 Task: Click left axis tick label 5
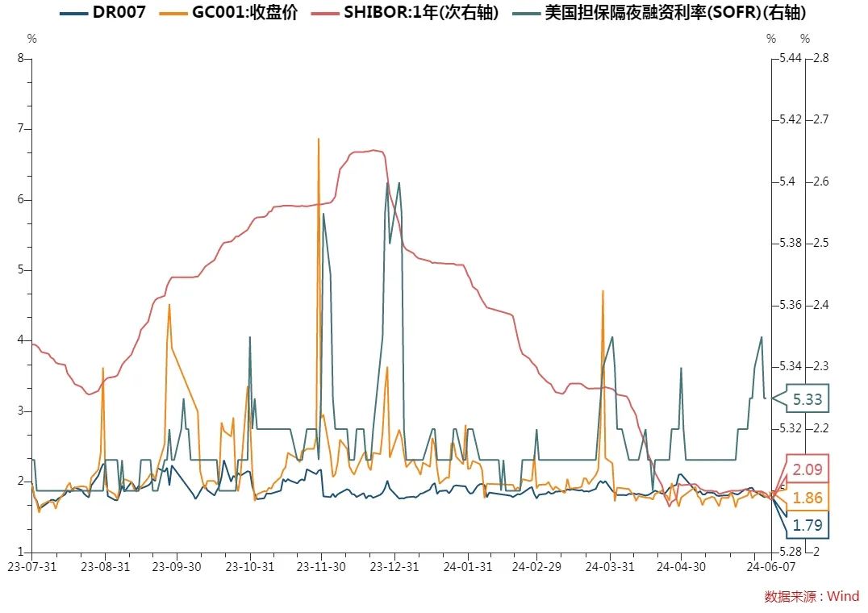(x=21, y=270)
